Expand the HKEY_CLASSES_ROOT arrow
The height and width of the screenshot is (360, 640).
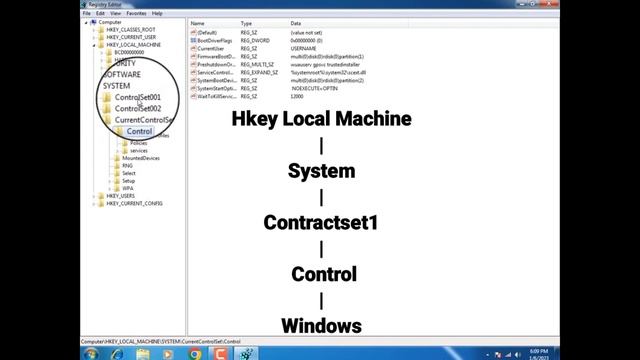tap(94, 30)
